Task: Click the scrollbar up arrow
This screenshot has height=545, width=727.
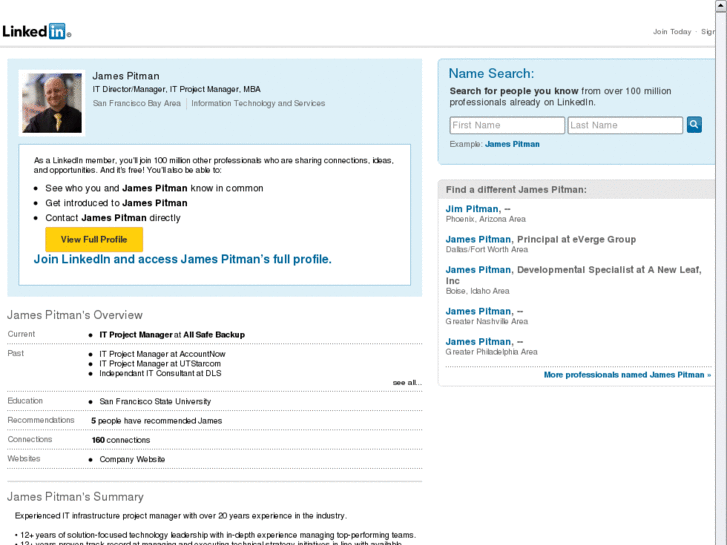Action: pyautogui.click(x=721, y=6)
